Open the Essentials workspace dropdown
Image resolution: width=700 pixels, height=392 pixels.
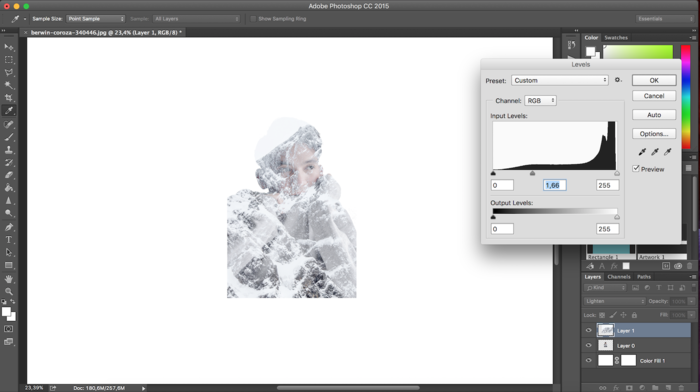[665, 19]
